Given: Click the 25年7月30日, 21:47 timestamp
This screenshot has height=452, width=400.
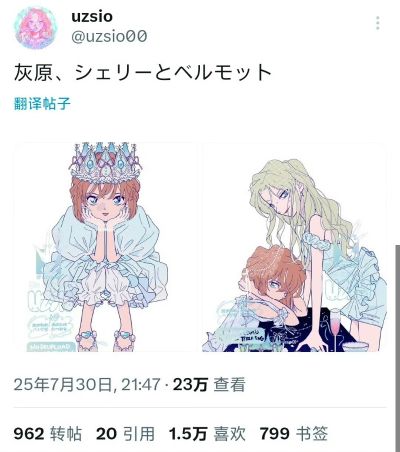Looking at the screenshot, I should coord(87,385).
